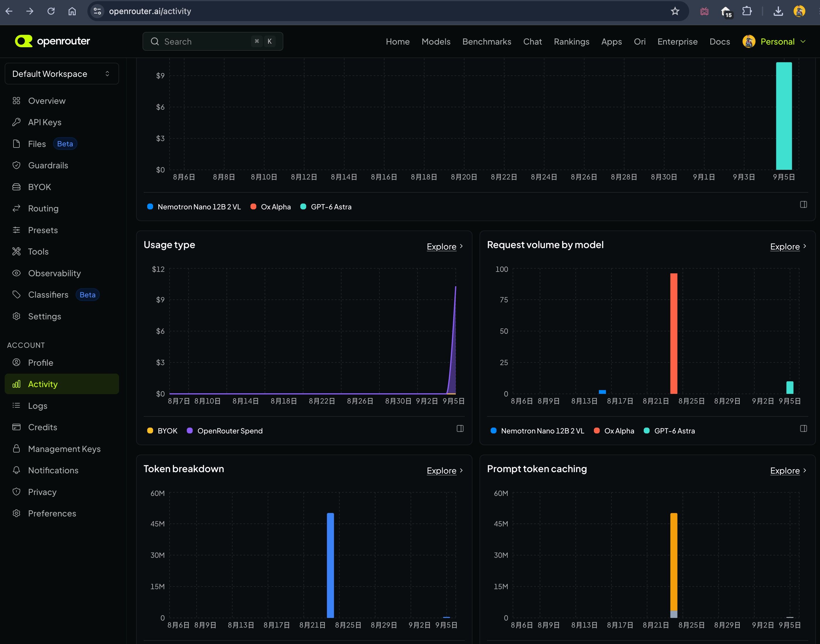Open Models in top navigation
The height and width of the screenshot is (644, 820).
tap(436, 41)
